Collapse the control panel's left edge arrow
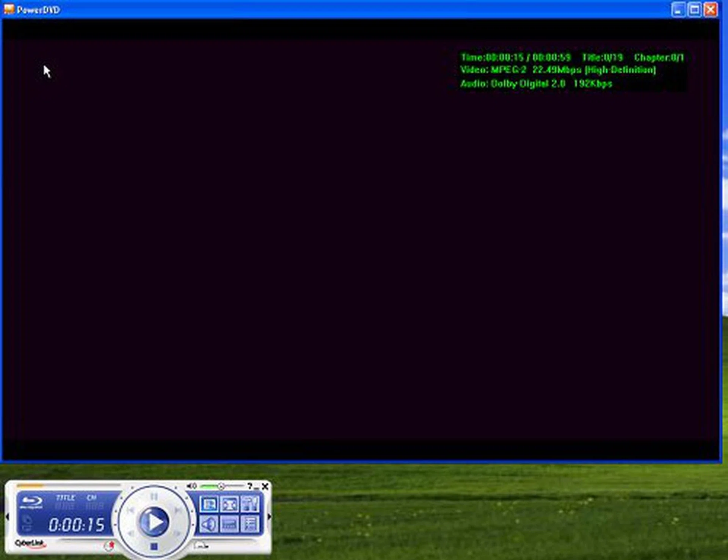Screen dimensions: 728x560 [7, 516]
